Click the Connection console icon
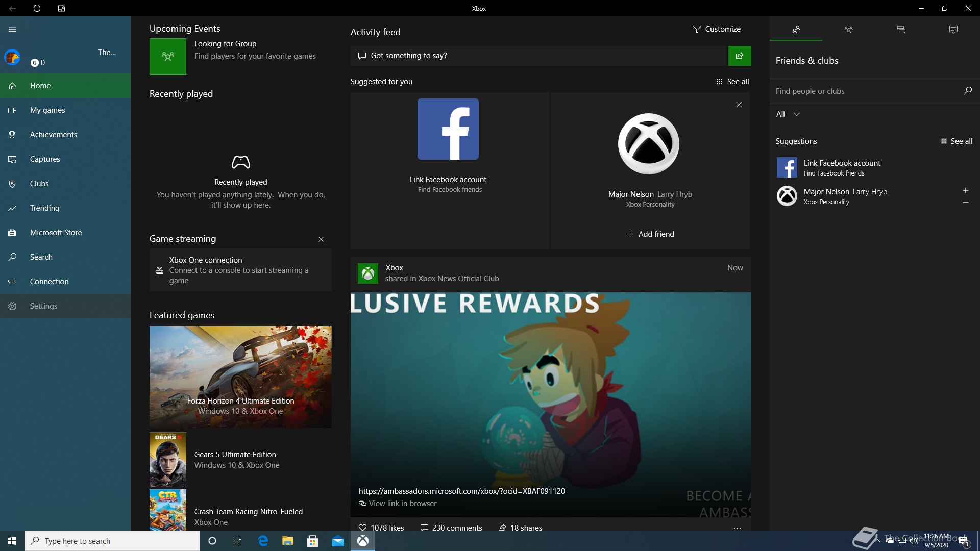Image resolution: width=980 pixels, height=551 pixels. (x=12, y=282)
